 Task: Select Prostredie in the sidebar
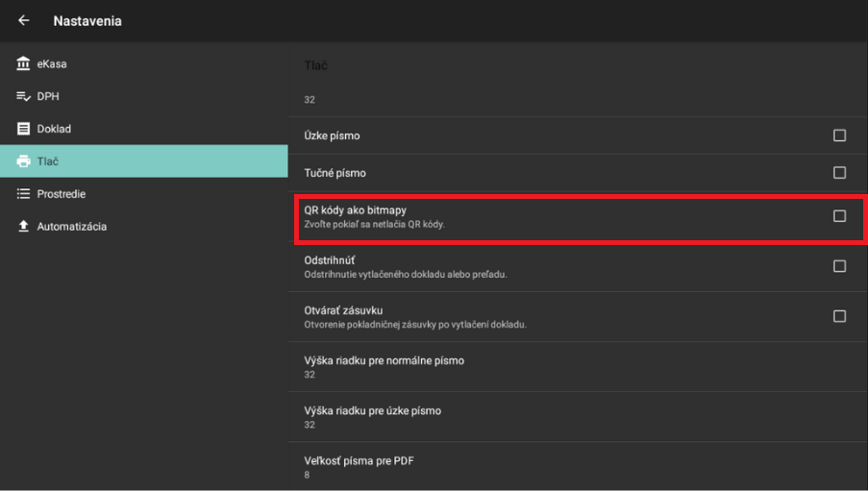click(x=61, y=194)
